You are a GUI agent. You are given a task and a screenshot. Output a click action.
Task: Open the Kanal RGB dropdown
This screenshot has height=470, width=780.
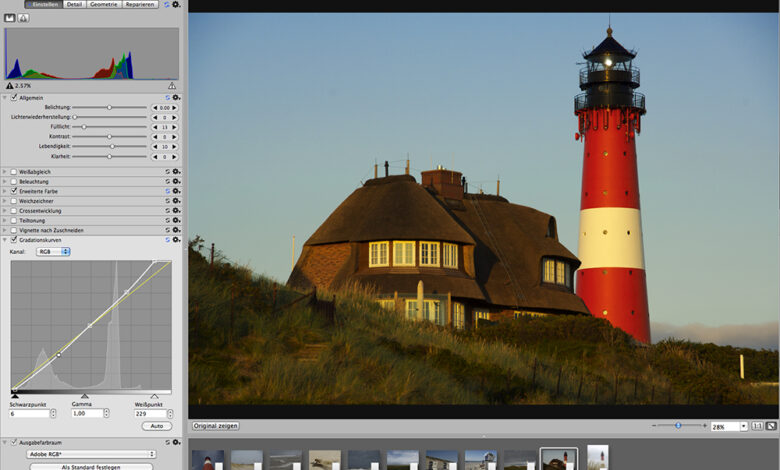point(52,252)
